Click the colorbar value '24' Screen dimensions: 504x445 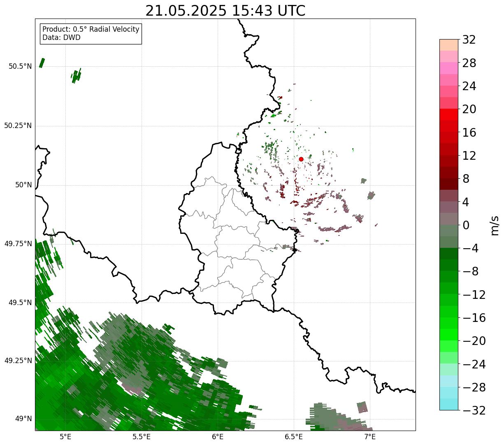469,86
